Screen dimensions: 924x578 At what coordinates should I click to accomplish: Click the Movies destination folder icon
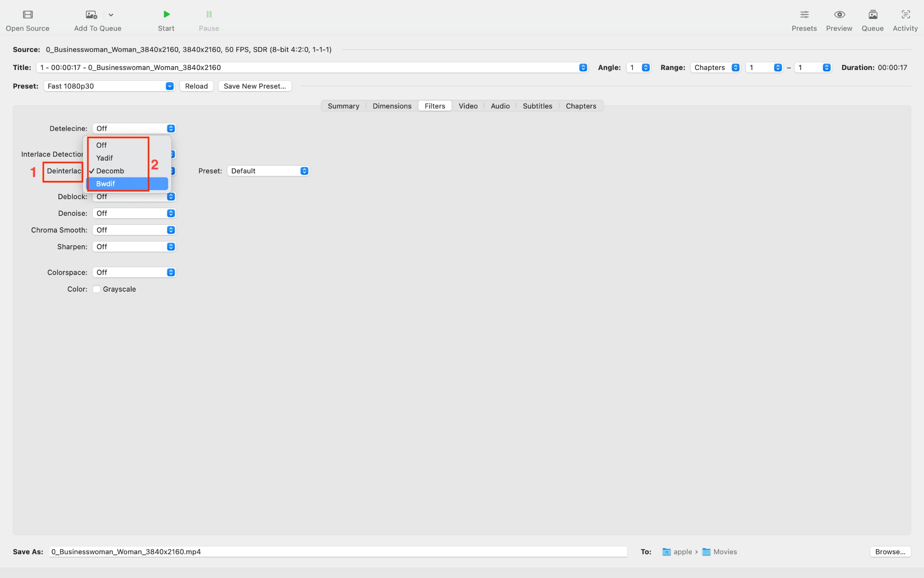click(x=707, y=552)
